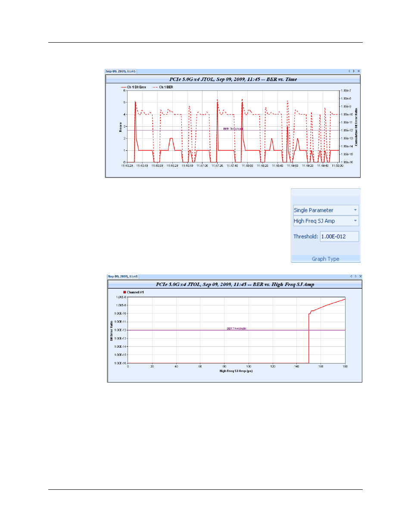Select the Sep 09 tab above BER vs. Time graph
The image size is (411, 532).
click(121, 72)
